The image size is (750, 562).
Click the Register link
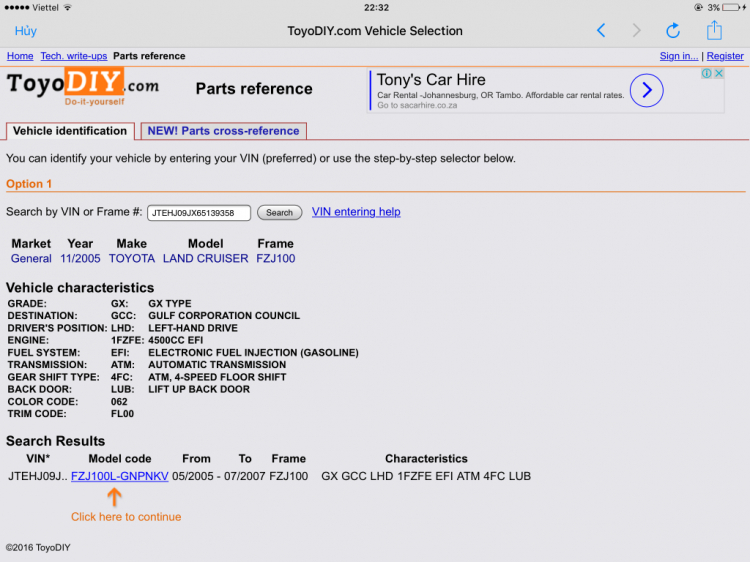pos(725,56)
